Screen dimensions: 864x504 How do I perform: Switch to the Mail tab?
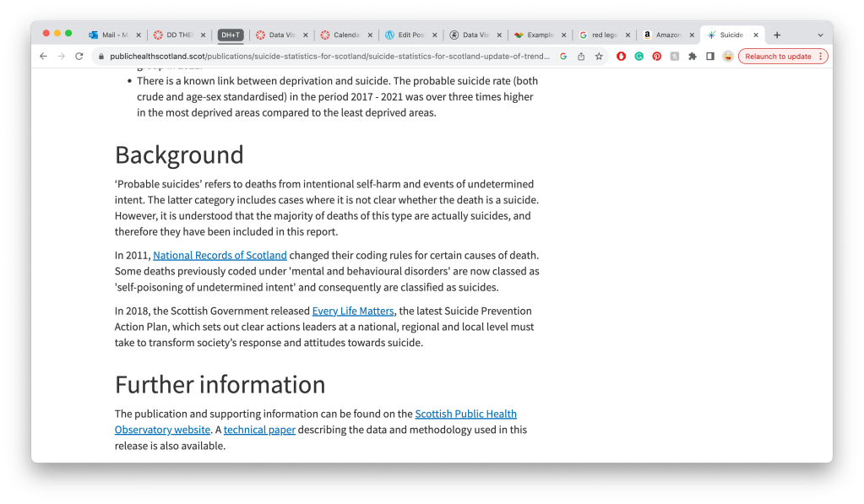click(x=114, y=35)
